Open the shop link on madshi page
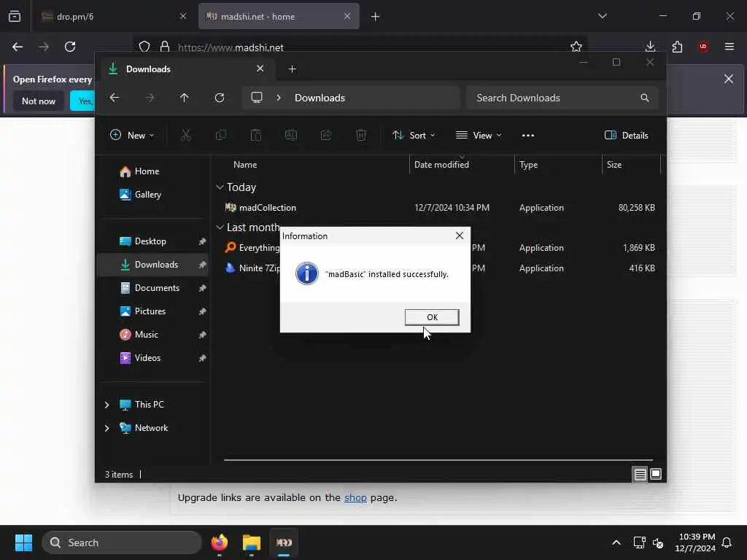The image size is (747, 560). point(355,497)
